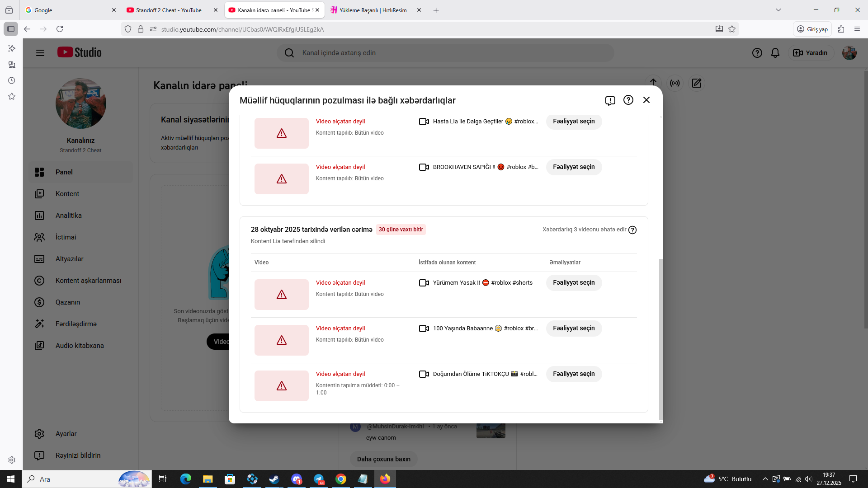Reload the page
868x488 pixels.
click(60, 29)
